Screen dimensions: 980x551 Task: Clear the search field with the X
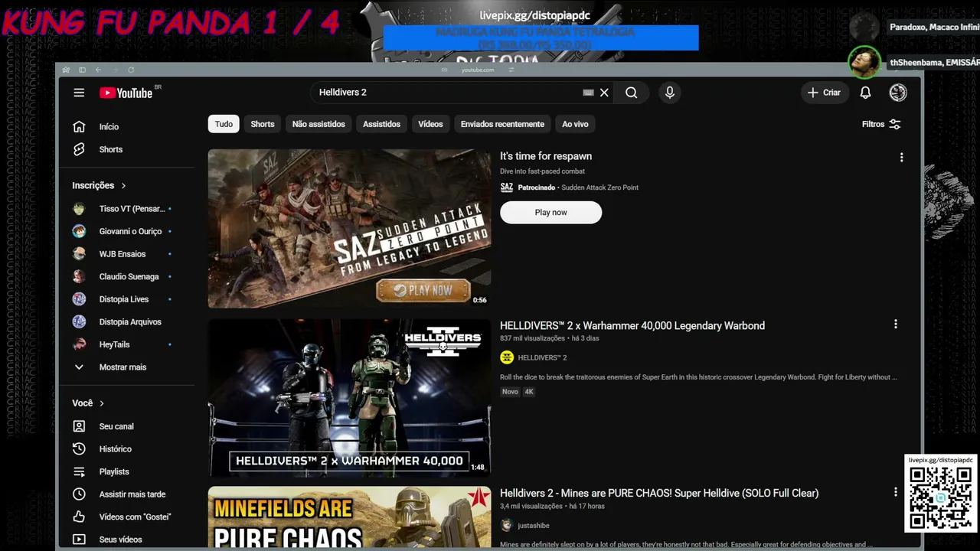tap(604, 93)
